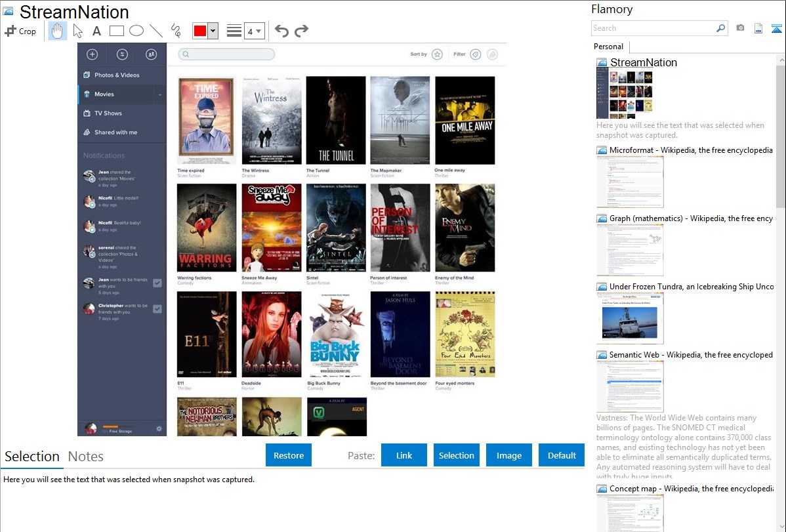Pick the rectangle drawing tool
This screenshot has height=532, width=786.
116,31
